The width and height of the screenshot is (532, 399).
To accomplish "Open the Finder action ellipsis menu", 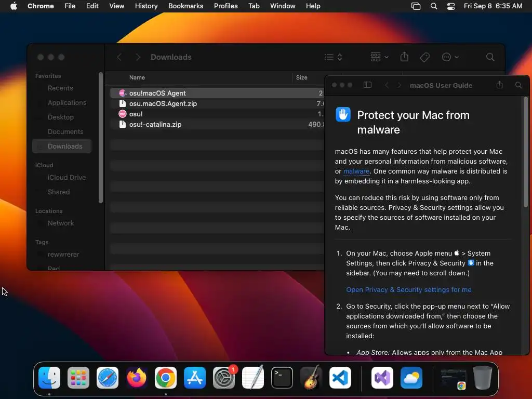I will (450, 57).
